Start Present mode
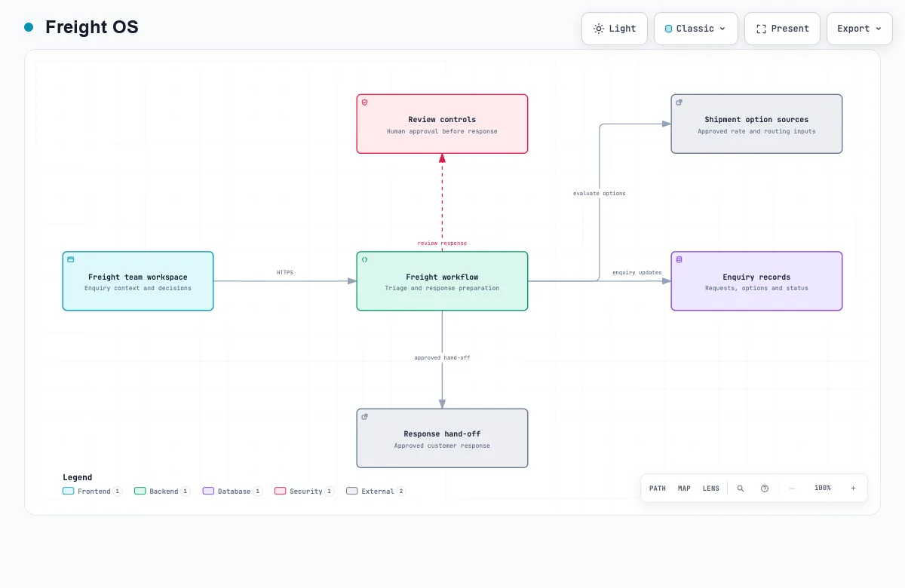 pyautogui.click(x=782, y=29)
